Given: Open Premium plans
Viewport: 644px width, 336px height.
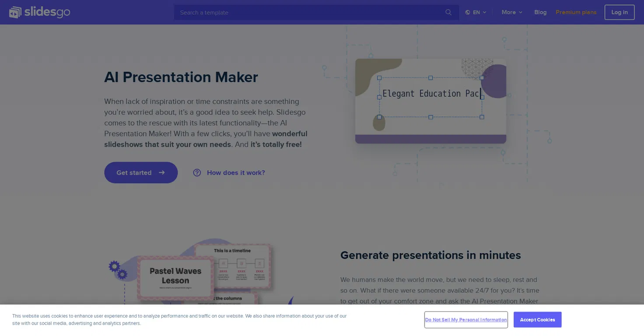Looking at the screenshot, I should [x=576, y=12].
